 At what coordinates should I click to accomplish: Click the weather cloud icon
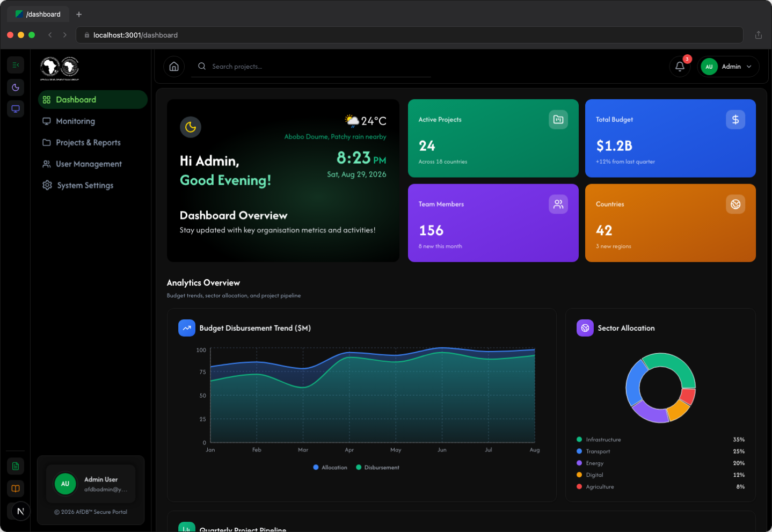coord(352,121)
